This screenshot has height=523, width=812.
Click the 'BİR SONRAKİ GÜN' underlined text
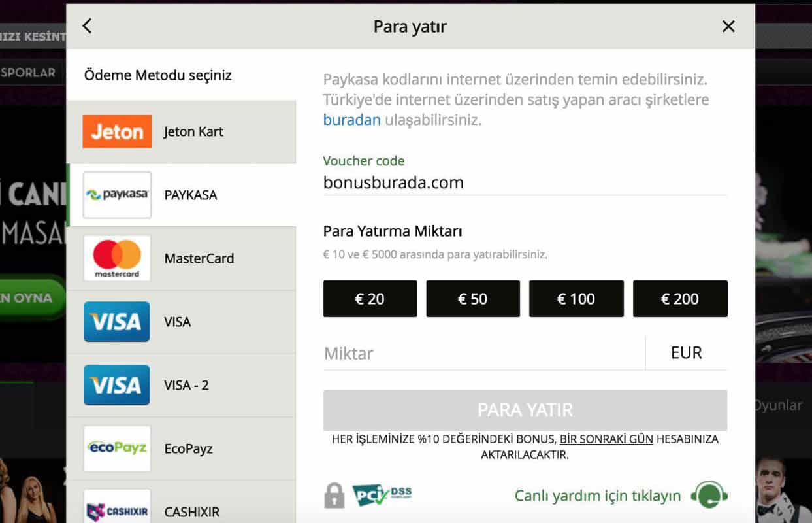[x=606, y=439]
